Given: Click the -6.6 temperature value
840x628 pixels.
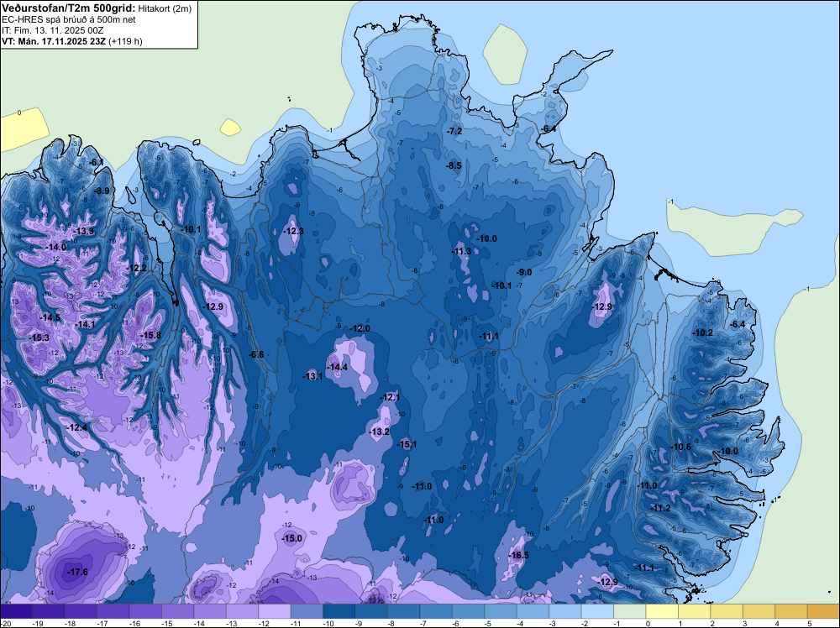Looking at the screenshot, I should [x=256, y=354].
